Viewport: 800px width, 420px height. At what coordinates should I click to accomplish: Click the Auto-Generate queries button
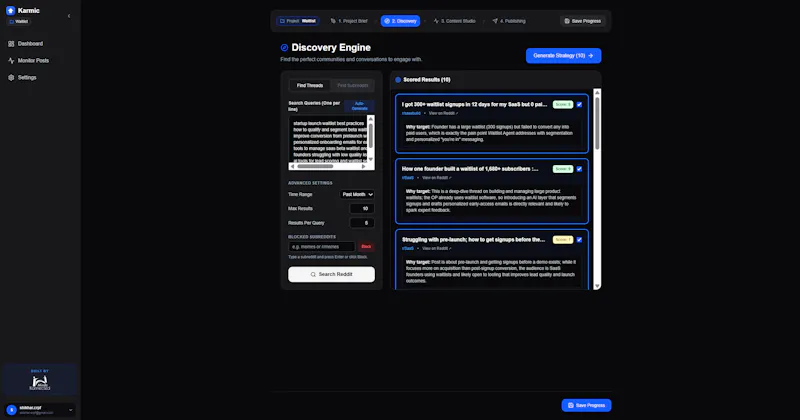[360, 106]
